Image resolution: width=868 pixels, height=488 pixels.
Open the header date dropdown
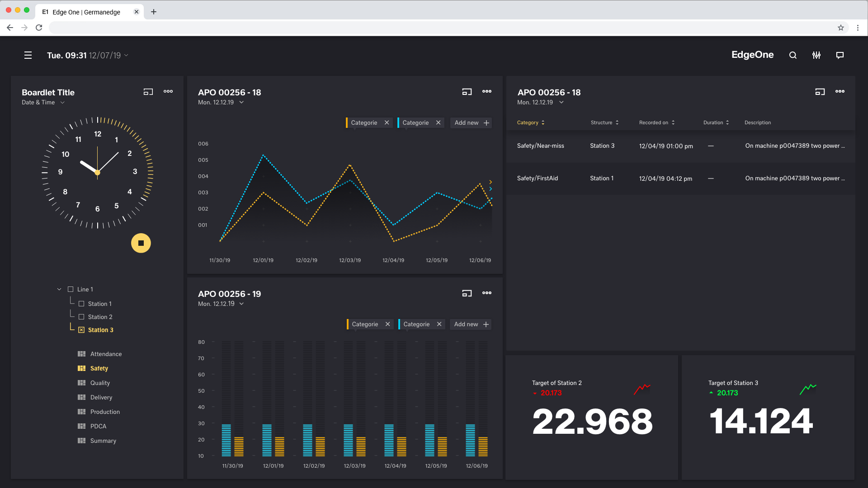coord(126,55)
